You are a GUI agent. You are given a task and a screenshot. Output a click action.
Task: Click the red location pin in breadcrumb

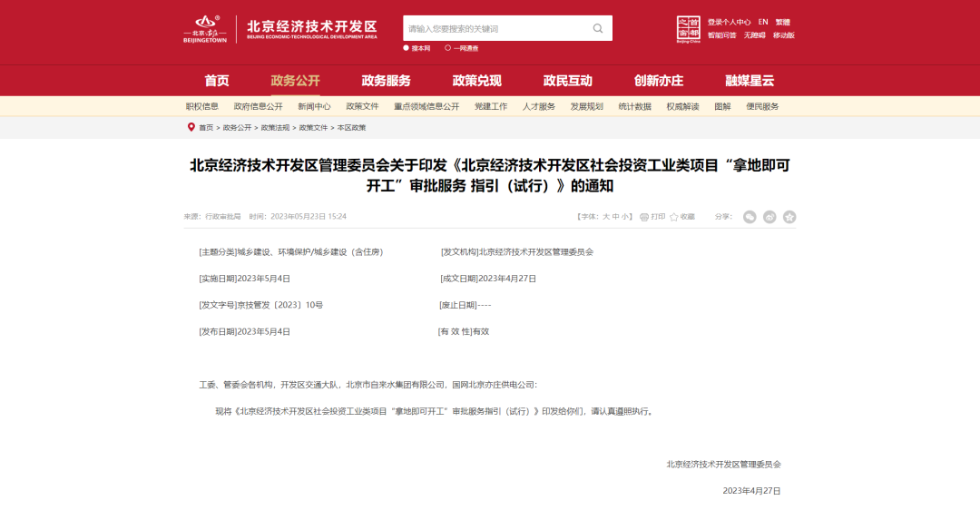click(191, 127)
